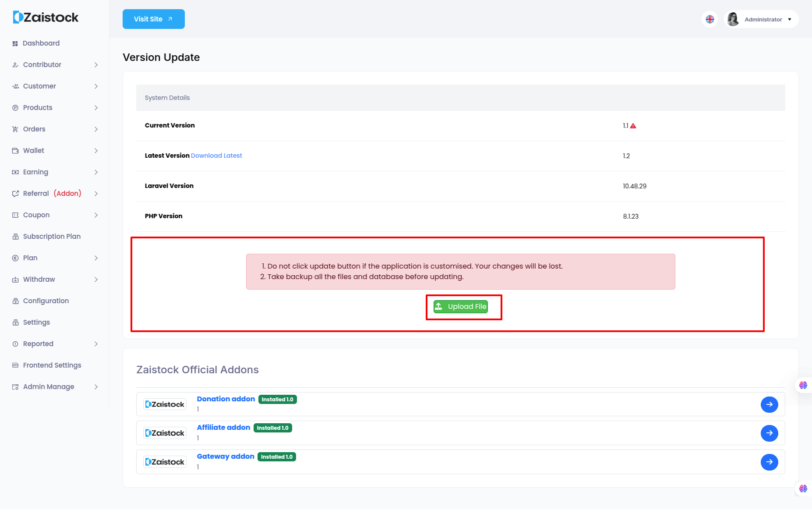Open Frontend Settings menu item
Image resolution: width=812 pixels, height=510 pixels.
click(52, 365)
